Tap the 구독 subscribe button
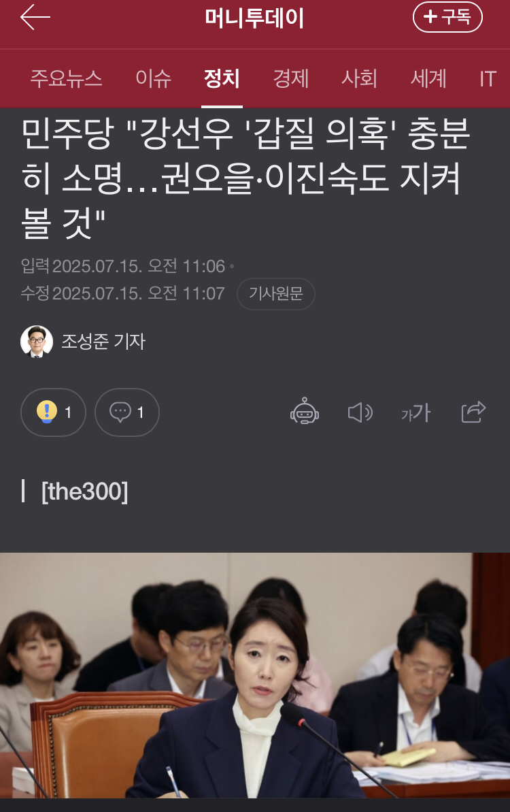510x812 pixels. [447, 17]
